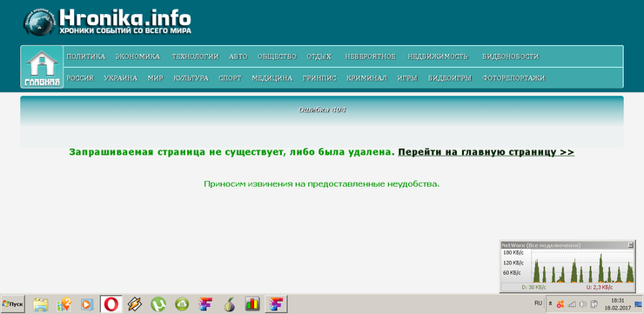Image resolution: width=644 pixels, height=314 pixels.
Task: Open the colored bar chart icon
Action: 252,304
